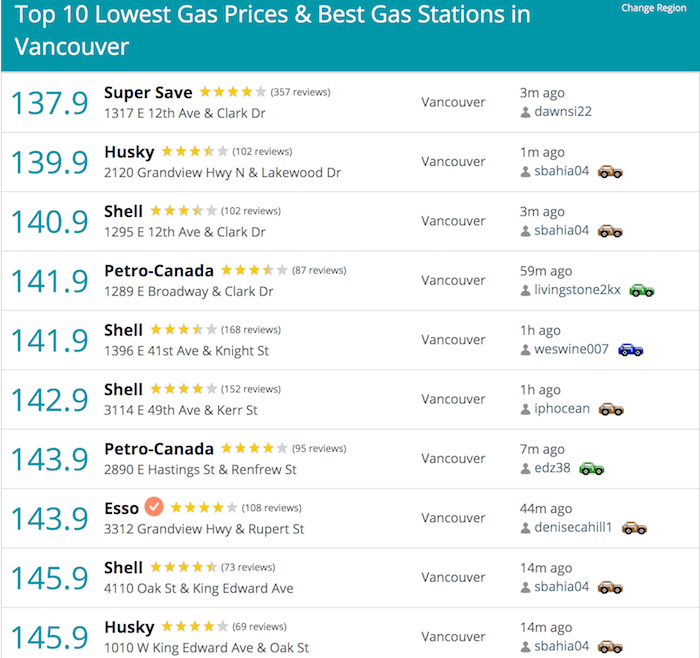Click the user profile icon beside dawnsi22
Image resolution: width=700 pixels, height=658 pixels.
click(525, 112)
